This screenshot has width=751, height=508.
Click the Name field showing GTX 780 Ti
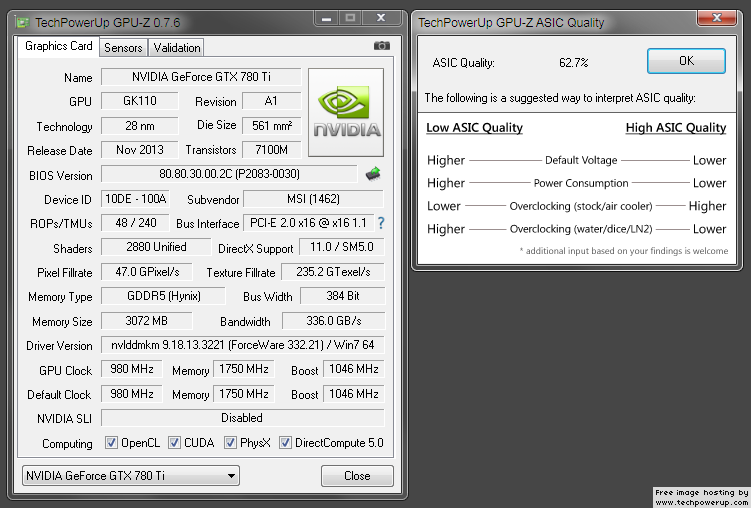coord(201,77)
